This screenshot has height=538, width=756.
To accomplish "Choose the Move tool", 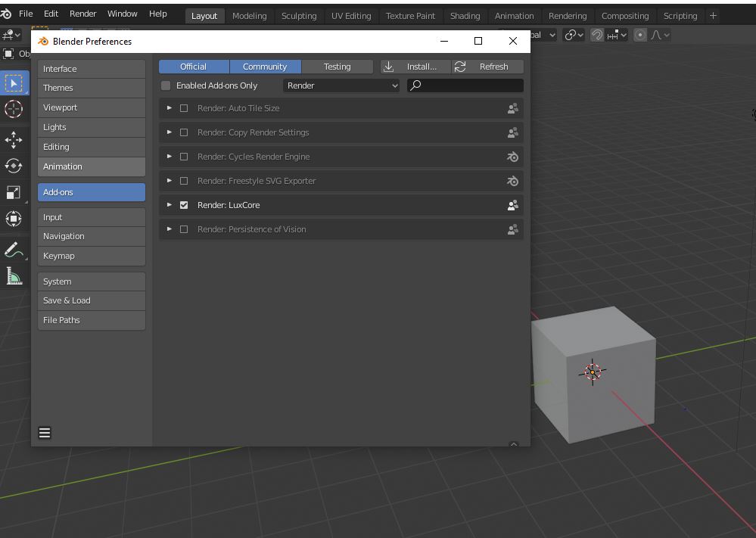I will (x=14, y=139).
